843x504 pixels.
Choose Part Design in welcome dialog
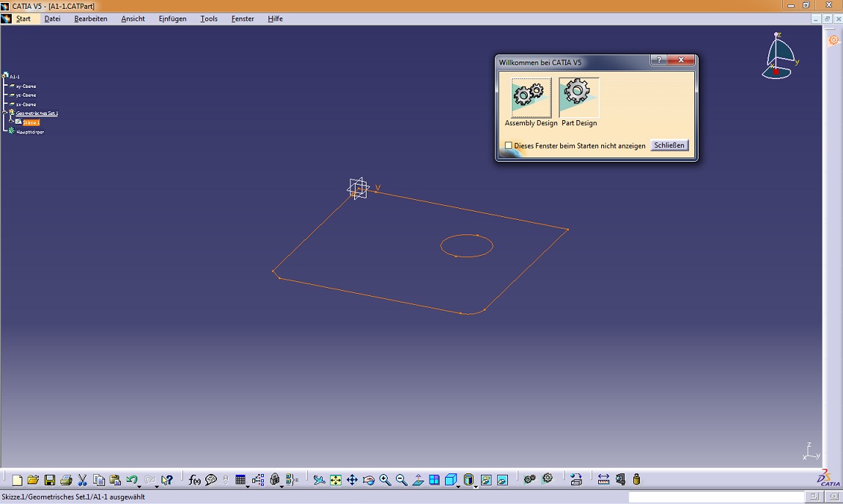point(579,97)
